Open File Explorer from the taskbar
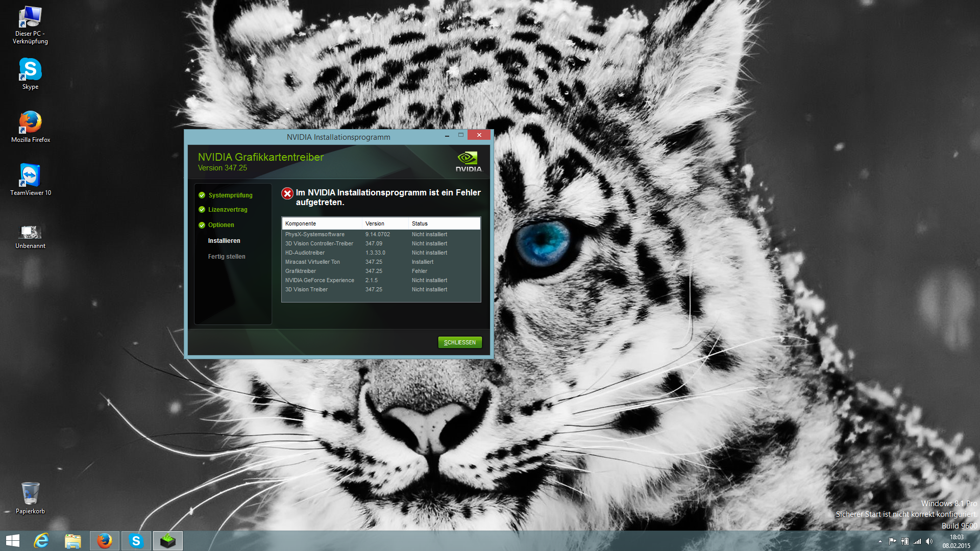This screenshot has width=980, height=551. point(73,541)
